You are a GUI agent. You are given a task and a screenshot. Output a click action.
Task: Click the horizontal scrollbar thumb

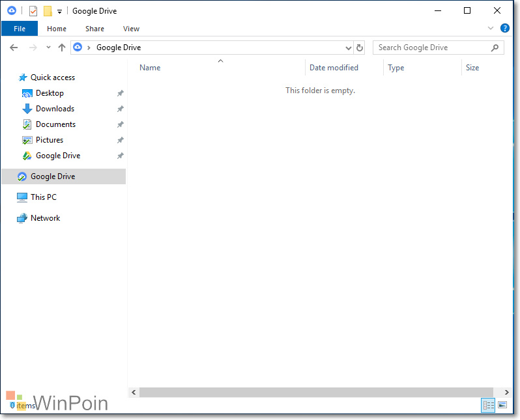click(x=317, y=393)
